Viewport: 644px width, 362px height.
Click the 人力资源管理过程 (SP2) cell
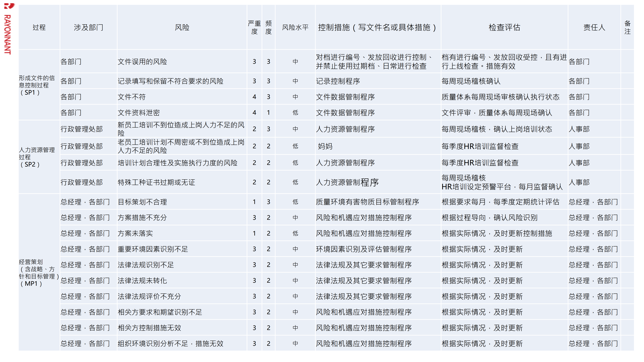[x=39, y=157]
